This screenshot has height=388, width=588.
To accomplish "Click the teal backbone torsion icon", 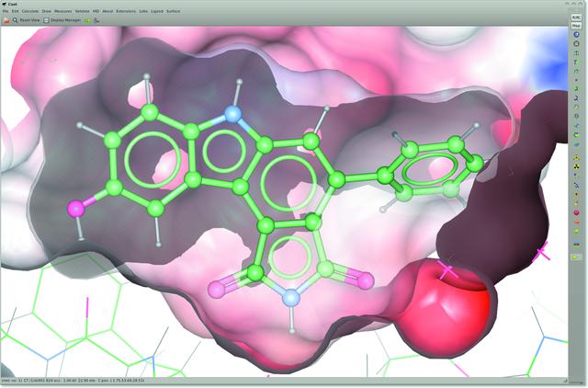I will (576, 144).
